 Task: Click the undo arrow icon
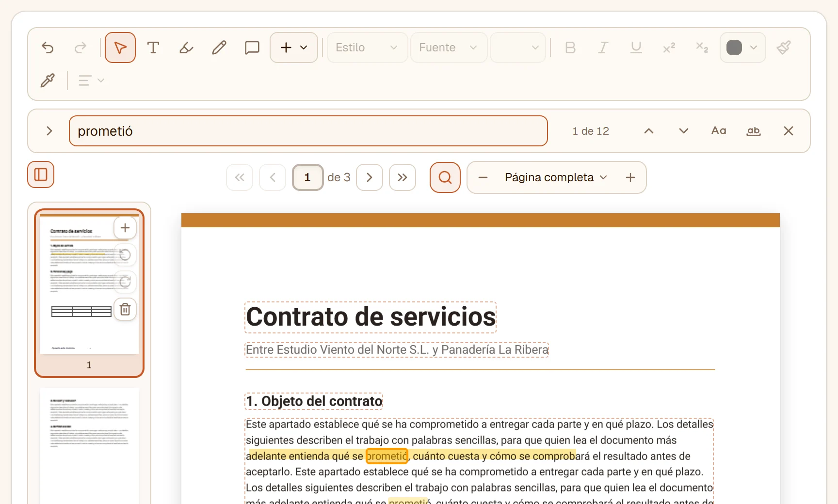click(x=48, y=47)
